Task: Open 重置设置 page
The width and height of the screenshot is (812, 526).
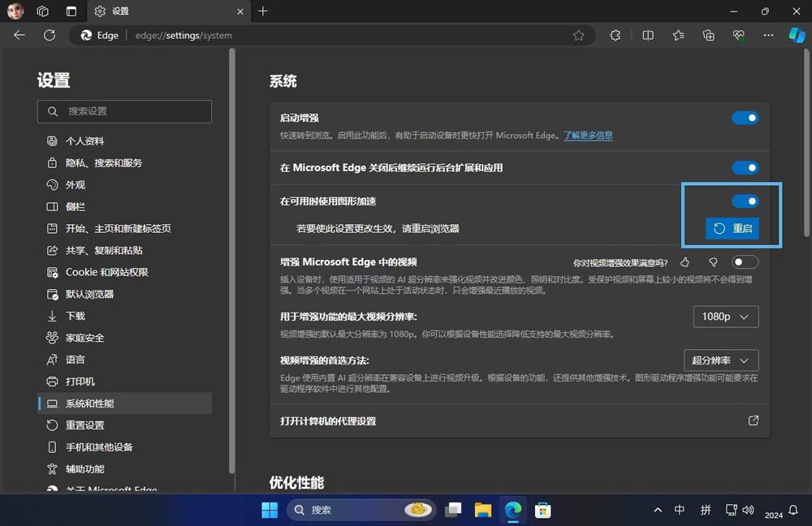Action: point(124,425)
